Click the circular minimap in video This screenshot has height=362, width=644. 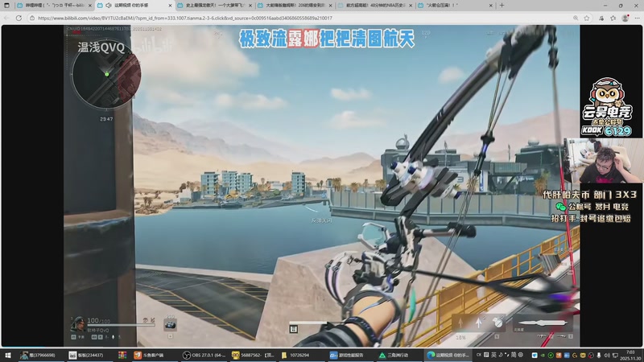[106, 75]
